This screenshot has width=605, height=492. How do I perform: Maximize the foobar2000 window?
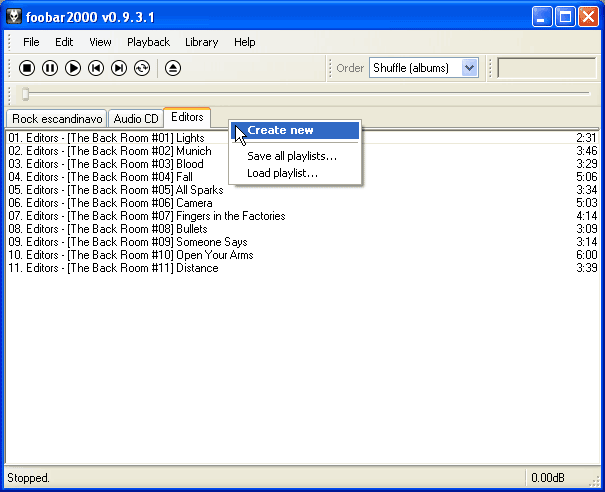(x=565, y=17)
